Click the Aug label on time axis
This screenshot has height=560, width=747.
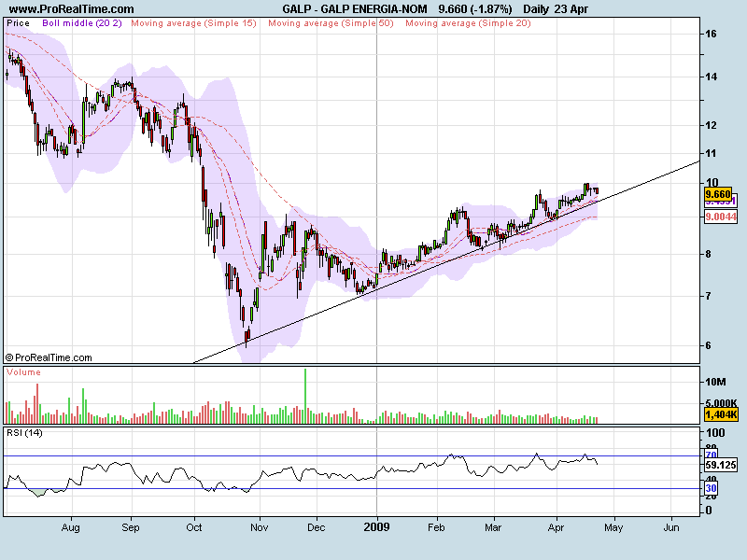tap(71, 527)
